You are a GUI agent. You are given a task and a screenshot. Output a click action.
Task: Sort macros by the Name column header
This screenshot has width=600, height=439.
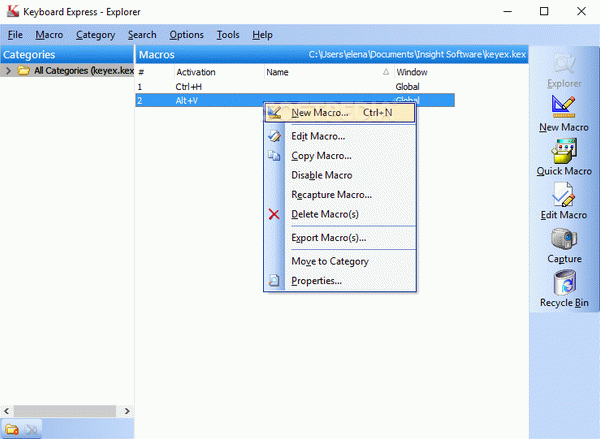click(x=329, y=72)
